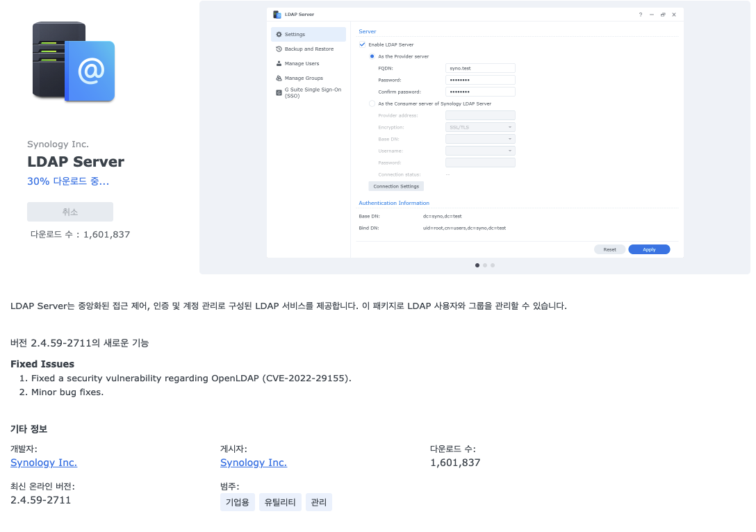
Task: Select Manage Users item in preview
Action: pos(309,63)
